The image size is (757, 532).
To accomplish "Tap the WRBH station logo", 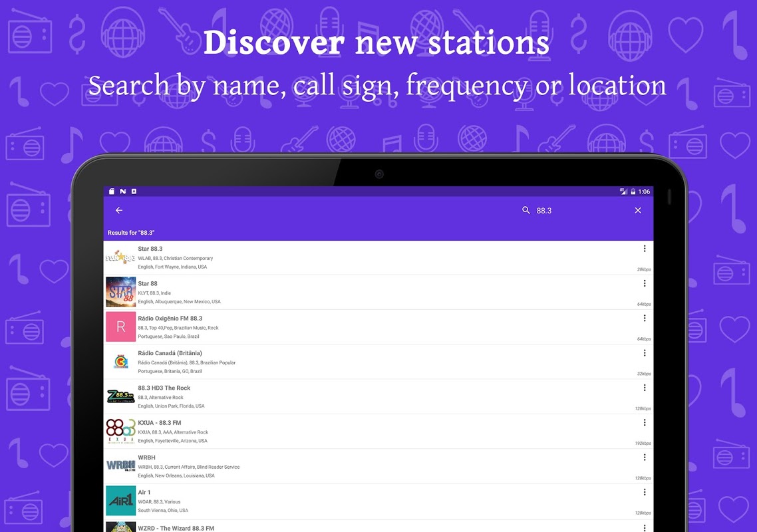I will point(120,466).
